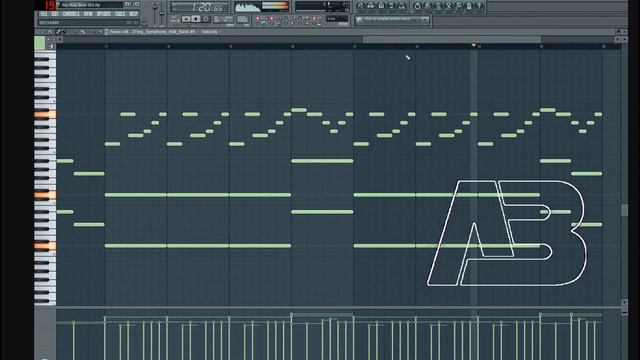
Task: Open the piano roll options menu icon
Action: click(38, 31)
